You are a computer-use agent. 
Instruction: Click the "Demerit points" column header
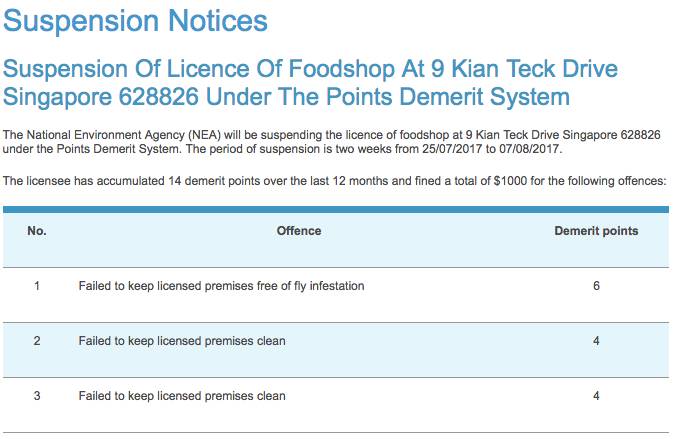[x=596, y=231]
